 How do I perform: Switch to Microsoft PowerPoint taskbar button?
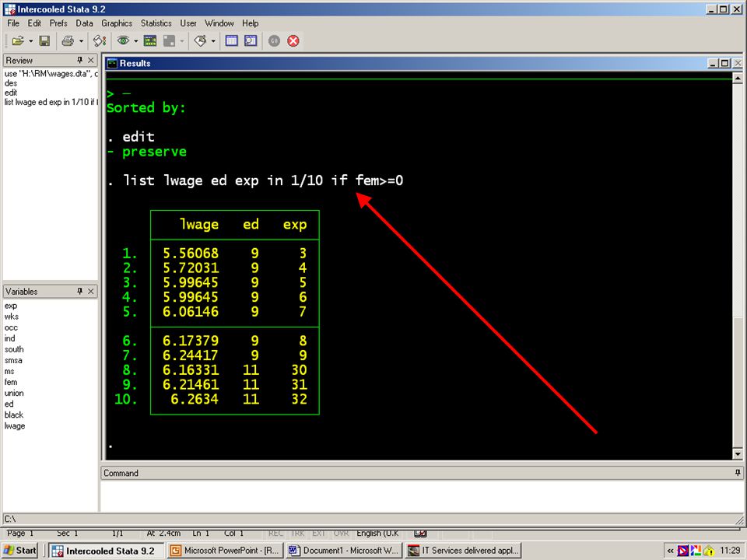(x=226, y=551)
